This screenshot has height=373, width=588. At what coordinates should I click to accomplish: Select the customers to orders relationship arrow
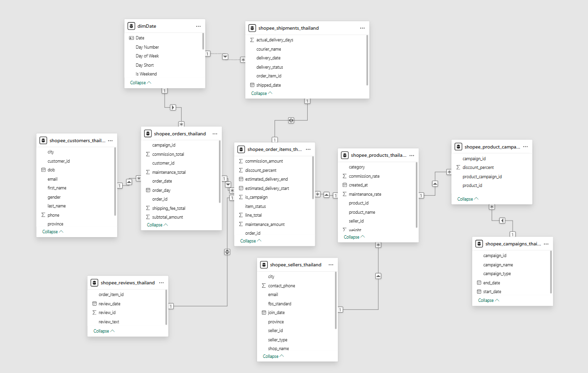[129, 182]
